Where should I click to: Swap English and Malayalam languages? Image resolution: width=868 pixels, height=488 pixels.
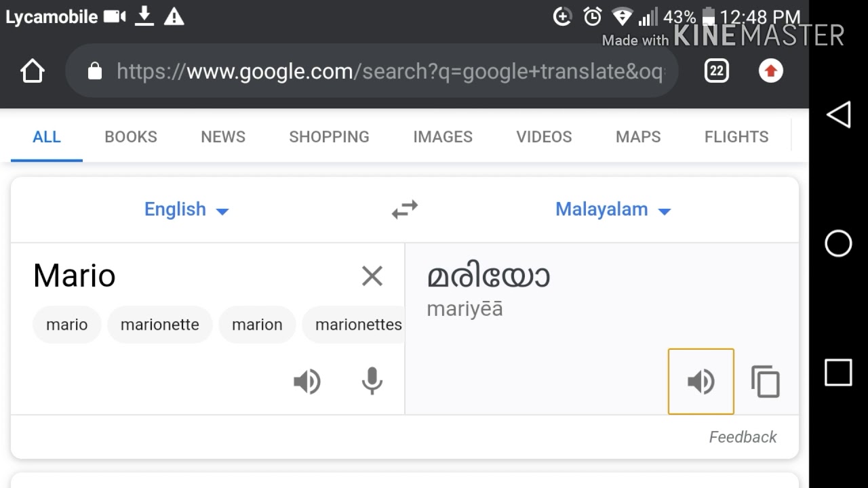(x=405, y=209)
